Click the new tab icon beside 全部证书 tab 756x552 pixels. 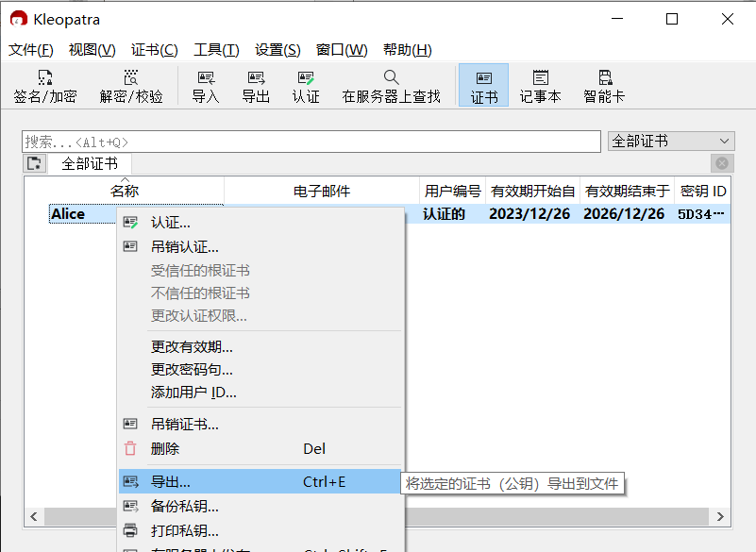click(35, 163)
